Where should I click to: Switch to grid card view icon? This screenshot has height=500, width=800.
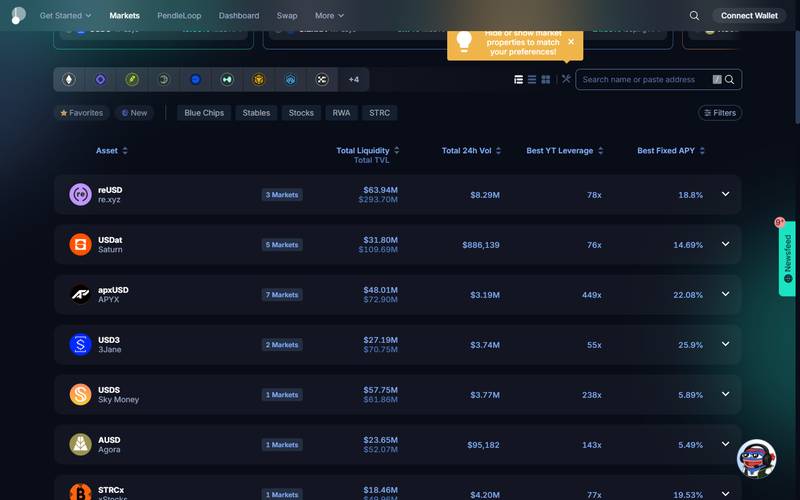(x=546, y=80)
